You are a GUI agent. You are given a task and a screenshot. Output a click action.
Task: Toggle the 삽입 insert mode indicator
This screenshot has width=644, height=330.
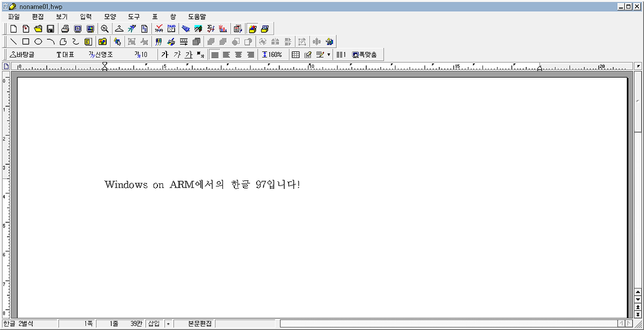click(153, 323)
